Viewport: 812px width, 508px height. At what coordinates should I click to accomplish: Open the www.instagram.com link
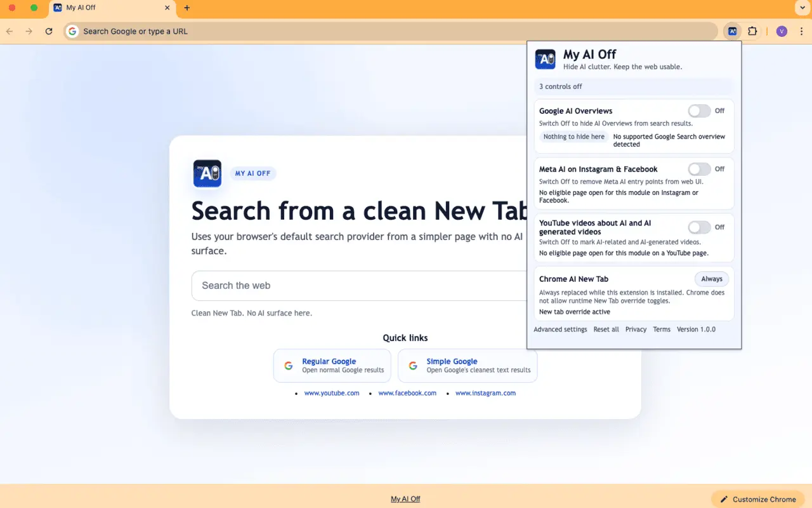coord(485,393)
